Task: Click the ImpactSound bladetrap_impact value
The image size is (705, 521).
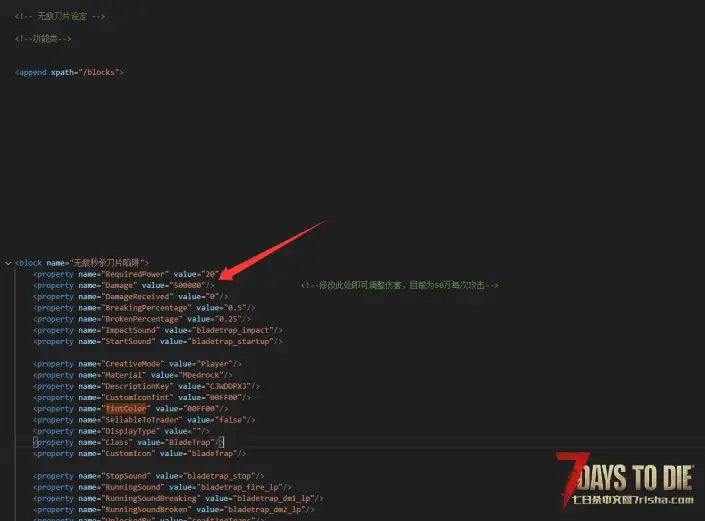Action: (x=236, y=330)
